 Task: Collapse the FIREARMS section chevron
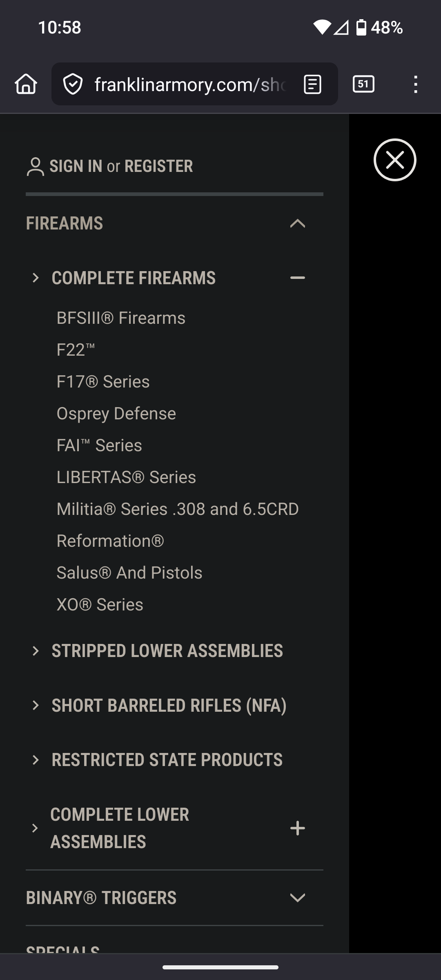click(297, 223)
